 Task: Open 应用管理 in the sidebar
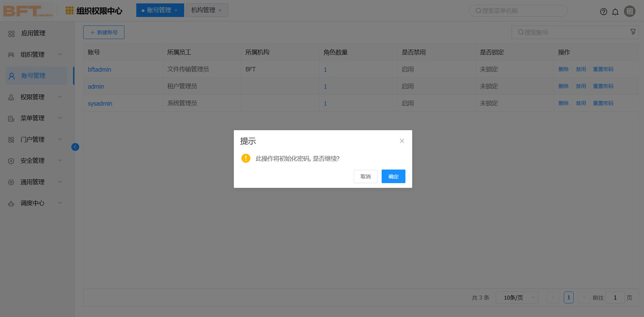33,33
